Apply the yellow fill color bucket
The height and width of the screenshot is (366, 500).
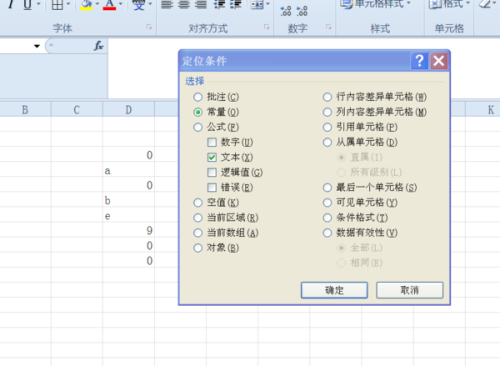(x=86, y=5)
